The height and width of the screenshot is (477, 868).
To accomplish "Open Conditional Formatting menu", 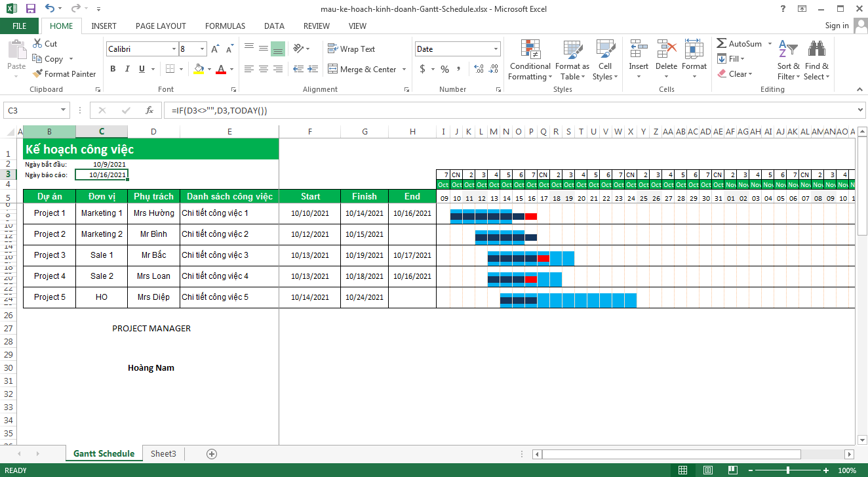I will 530,60.
